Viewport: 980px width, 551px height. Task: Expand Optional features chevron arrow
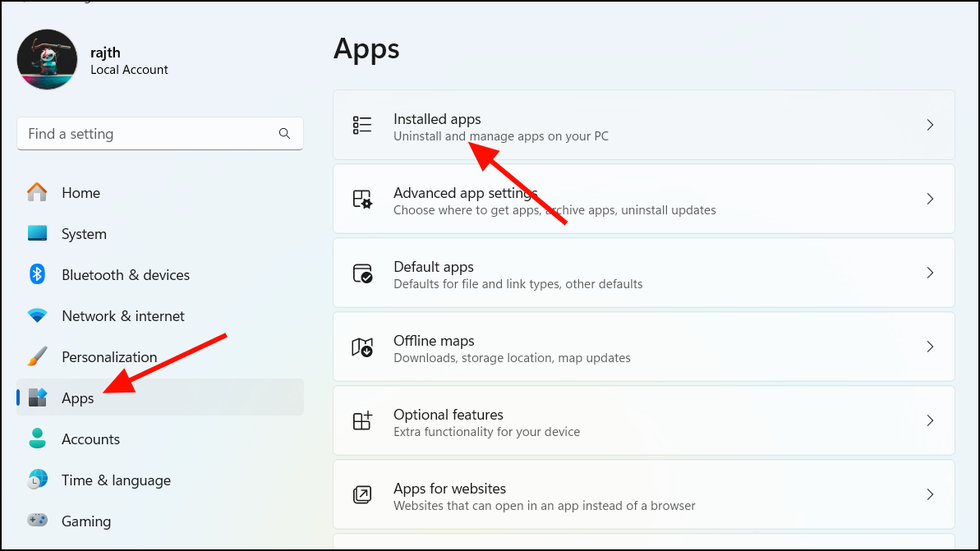pos(930,420)
